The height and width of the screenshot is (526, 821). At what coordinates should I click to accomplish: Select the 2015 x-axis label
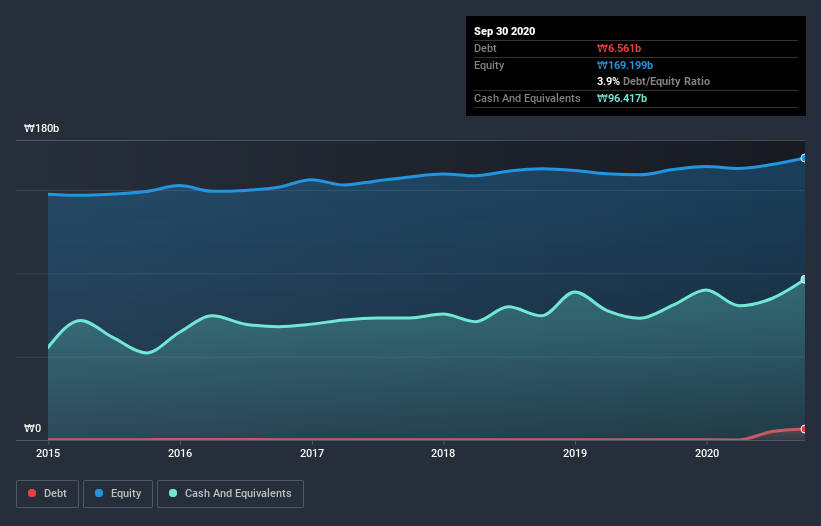tap(48, 453)
